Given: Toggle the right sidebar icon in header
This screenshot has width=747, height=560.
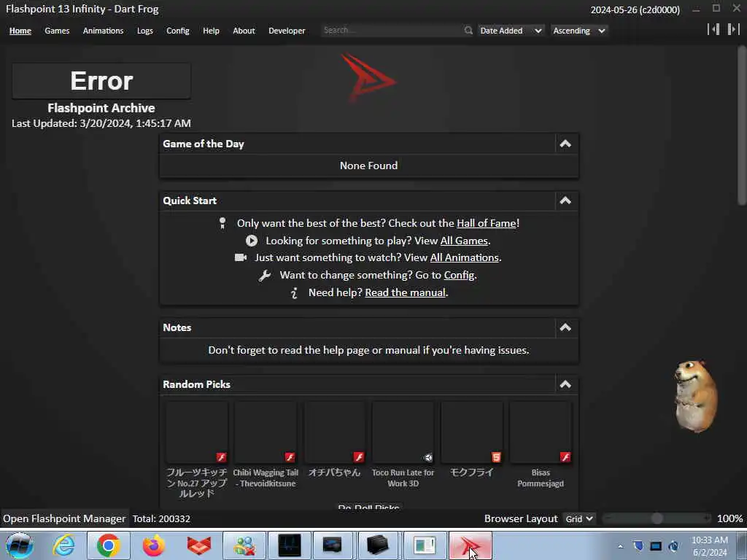Looking at the screenshot, I should (733, 29).
